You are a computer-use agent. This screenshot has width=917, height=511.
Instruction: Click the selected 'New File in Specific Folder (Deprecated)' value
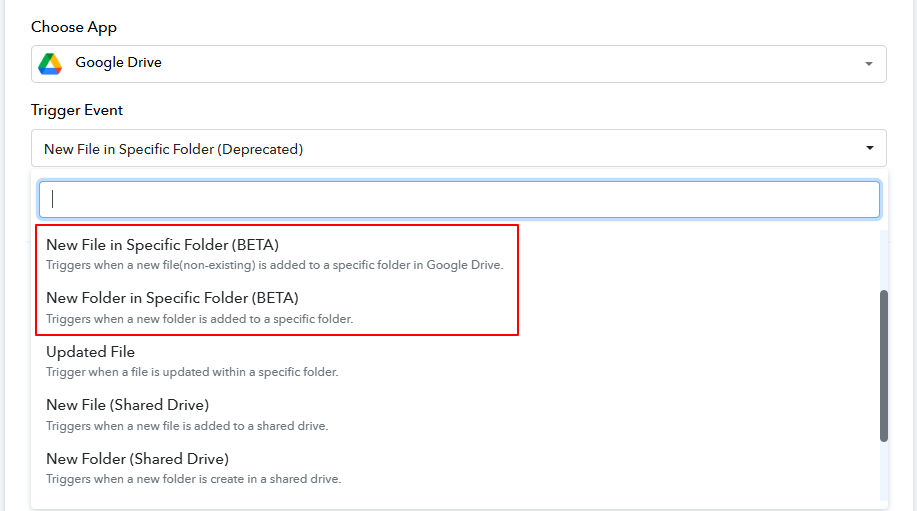click(x=173, y=149)
